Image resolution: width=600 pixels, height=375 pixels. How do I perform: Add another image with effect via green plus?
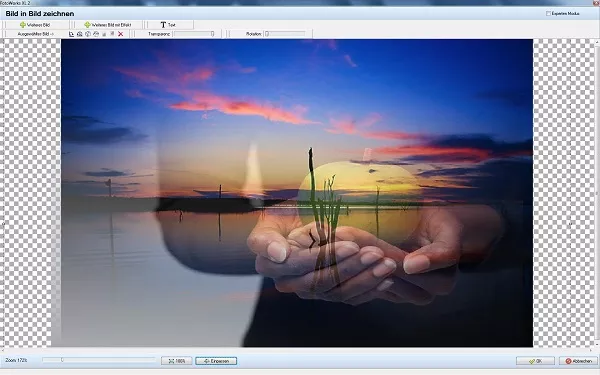[87, 25]
